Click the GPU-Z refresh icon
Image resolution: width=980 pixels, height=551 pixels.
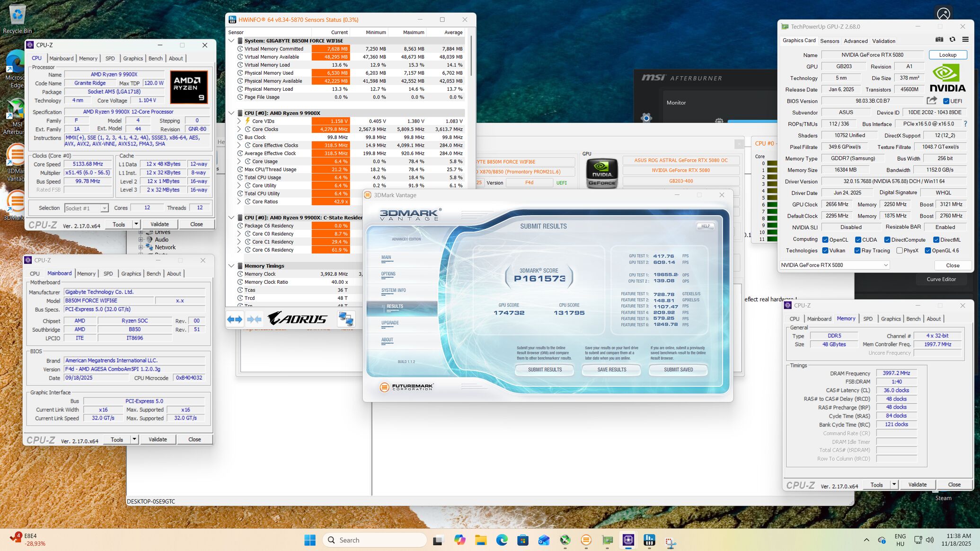click(x=952, y=40)
